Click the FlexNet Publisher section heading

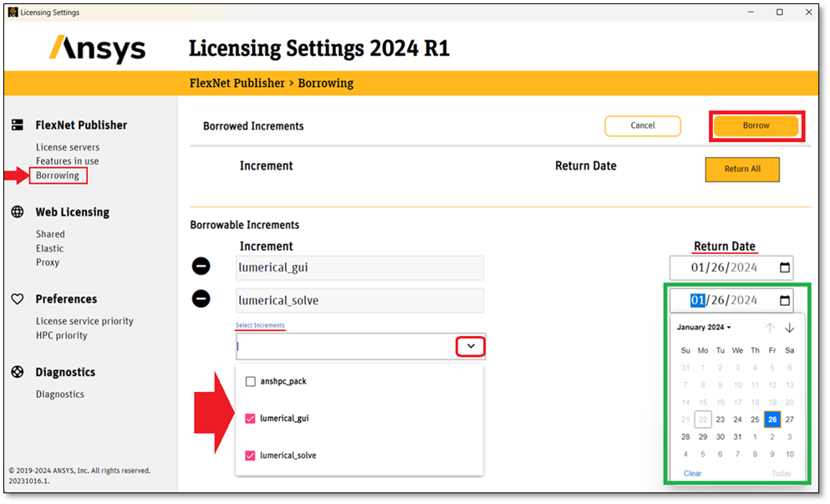pos(81,125)
